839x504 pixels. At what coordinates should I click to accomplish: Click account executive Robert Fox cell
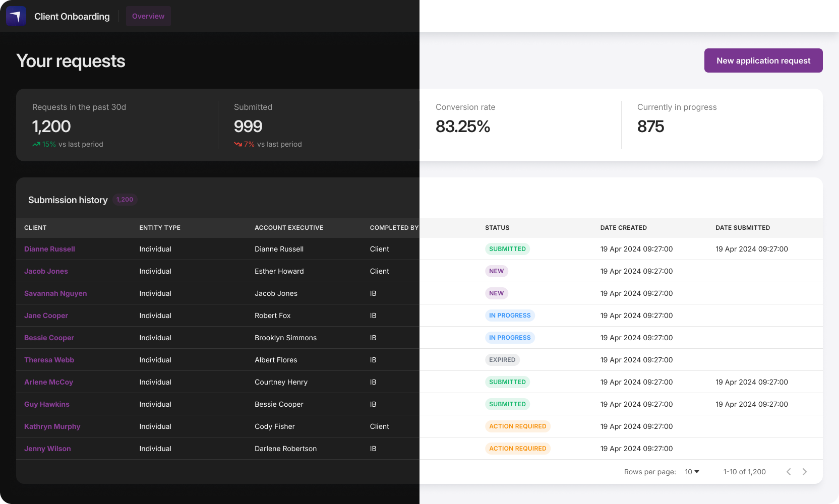pos(273,316)
